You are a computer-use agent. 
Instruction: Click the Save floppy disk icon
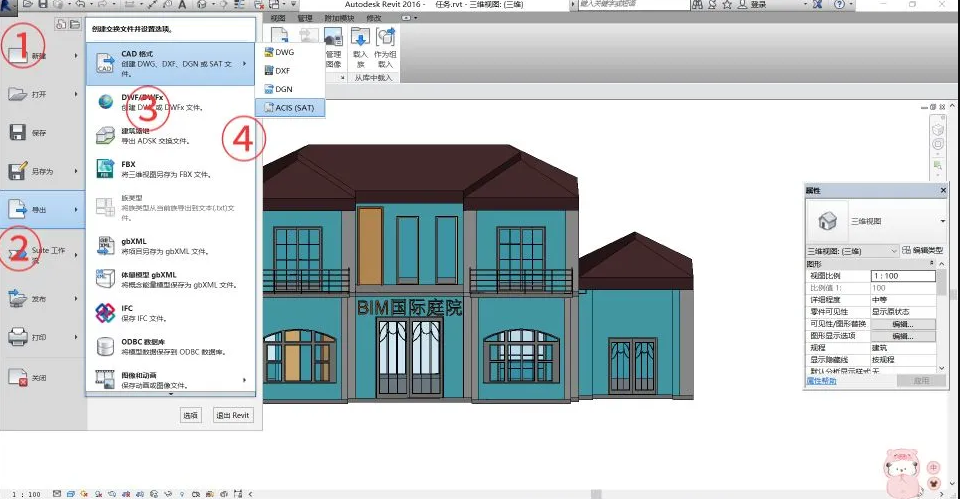18,133
